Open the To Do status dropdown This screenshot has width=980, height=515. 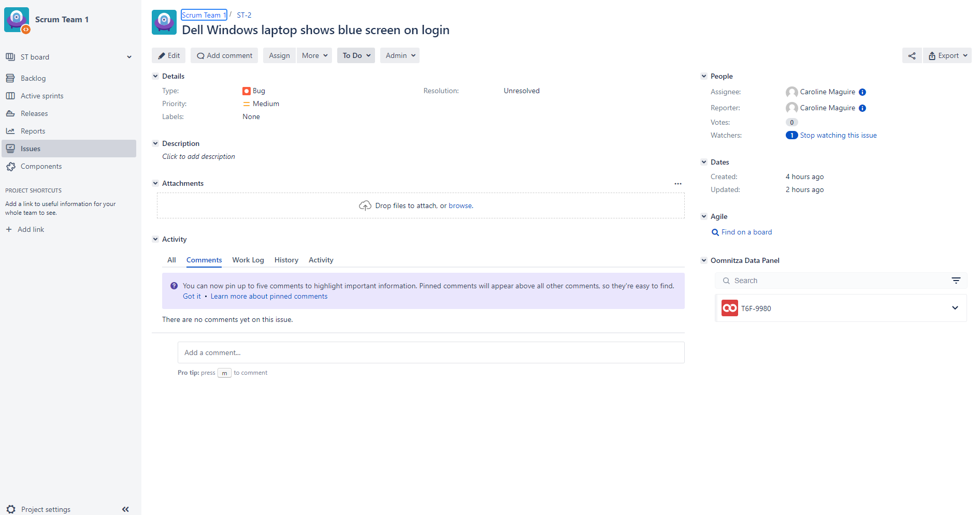click(x=356, y=56)
